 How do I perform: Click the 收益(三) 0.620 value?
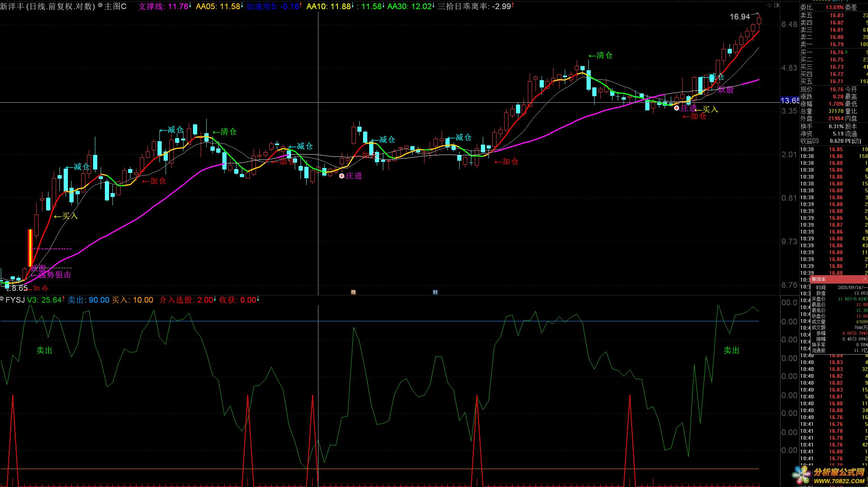[836, 141]
